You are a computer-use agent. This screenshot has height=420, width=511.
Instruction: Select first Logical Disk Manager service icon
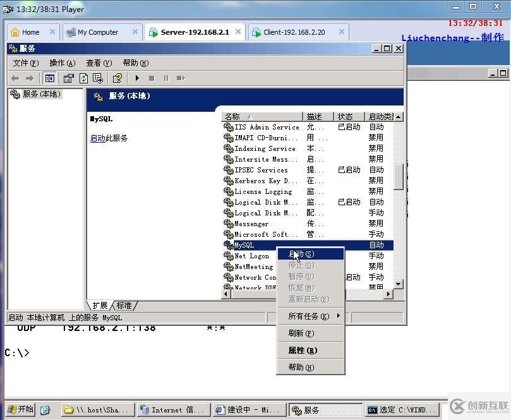pos(229,202)
